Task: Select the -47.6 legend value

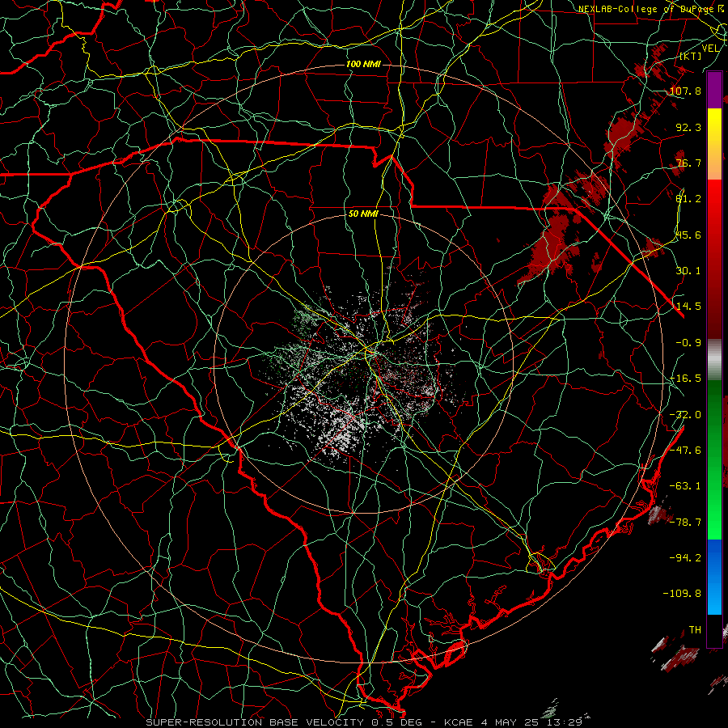Action: 685,451
